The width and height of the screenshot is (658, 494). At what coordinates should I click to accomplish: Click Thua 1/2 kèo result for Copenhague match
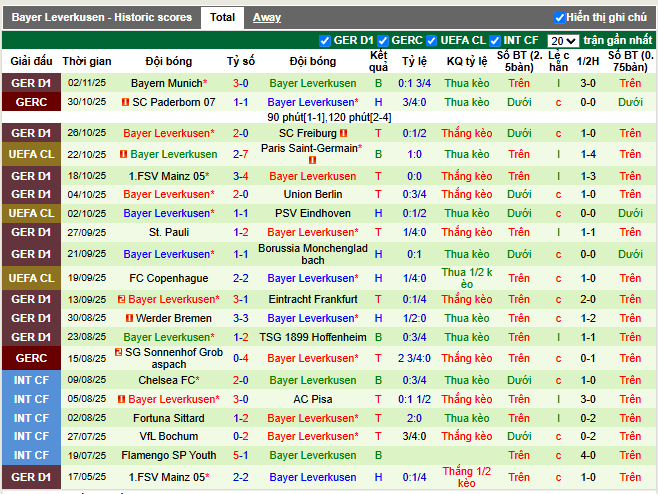click(467, 278)
